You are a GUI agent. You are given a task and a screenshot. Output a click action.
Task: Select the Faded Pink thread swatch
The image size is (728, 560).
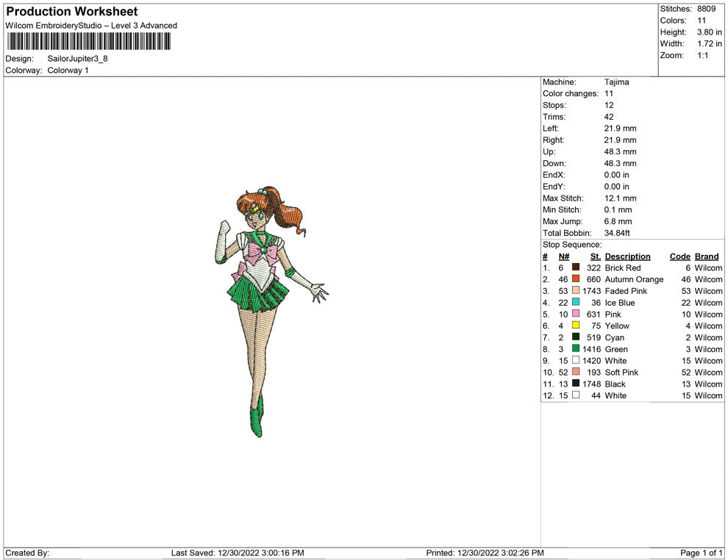click(574, 291)
